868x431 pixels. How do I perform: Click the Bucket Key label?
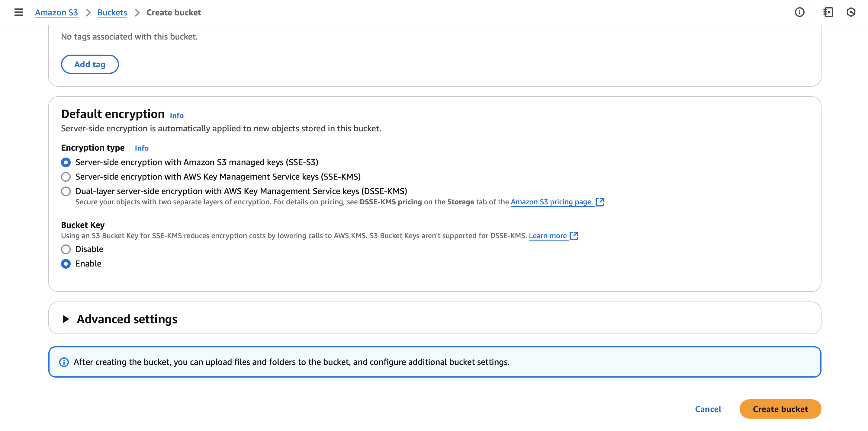(x=83, y=225)
